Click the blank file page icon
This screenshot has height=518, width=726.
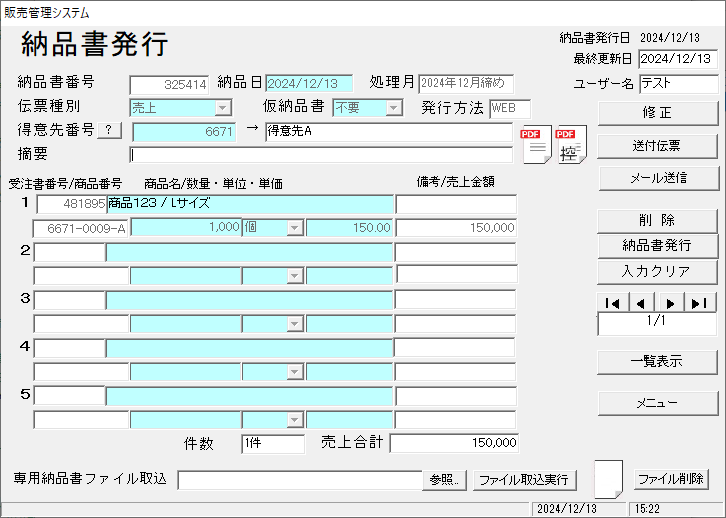click(x=608, y=479)
